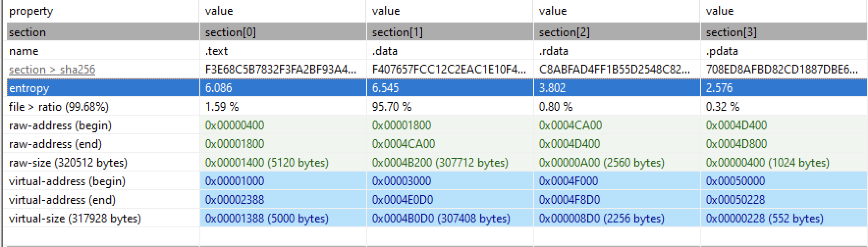Click virtual size 0x00001388 (5000 bytes)

(267, 219)
